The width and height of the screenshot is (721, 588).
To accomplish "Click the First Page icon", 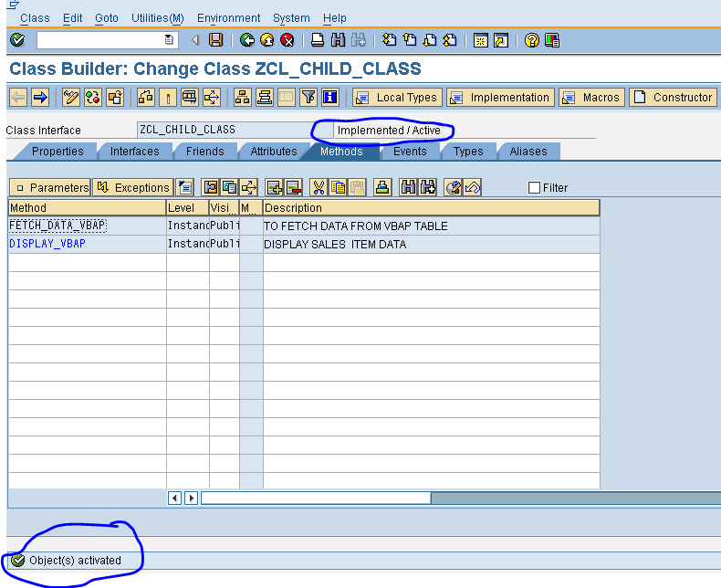I will click(389, 40).
